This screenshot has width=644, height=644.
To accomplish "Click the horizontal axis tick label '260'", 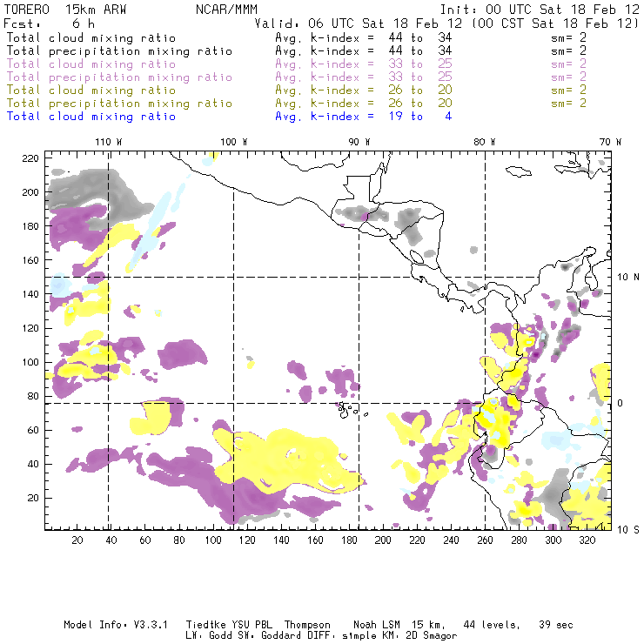I will [x=485, y=540].
